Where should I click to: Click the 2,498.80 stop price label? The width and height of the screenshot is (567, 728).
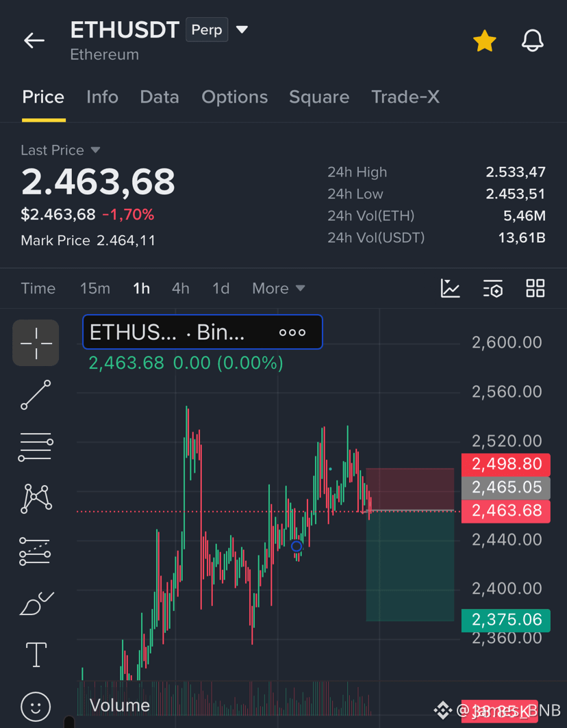click(x=505, y=464)
